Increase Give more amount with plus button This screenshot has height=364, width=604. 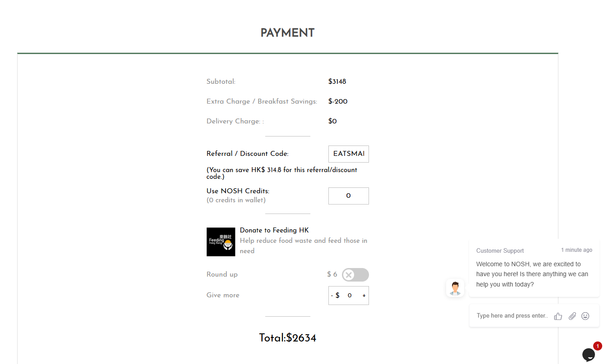pyautogui.click(x=364, y=296)
